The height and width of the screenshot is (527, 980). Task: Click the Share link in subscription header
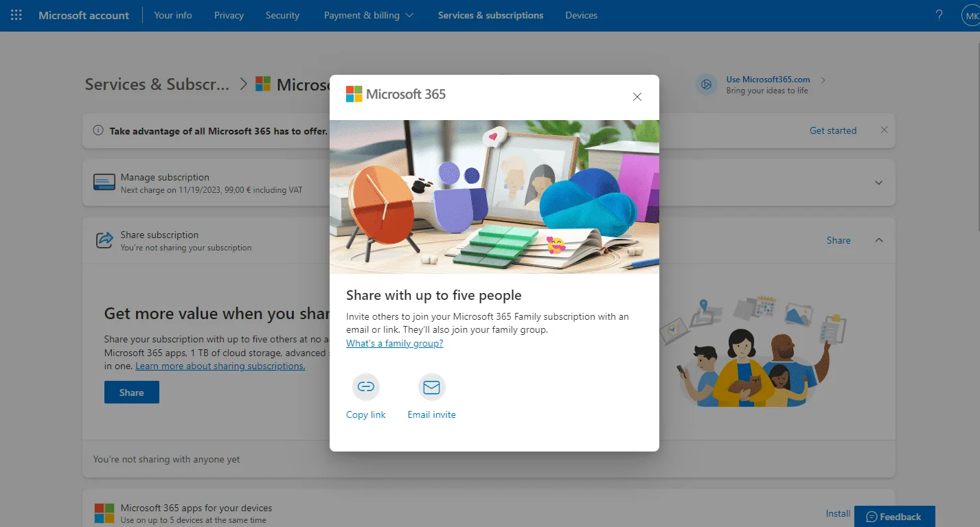point(839,240)
